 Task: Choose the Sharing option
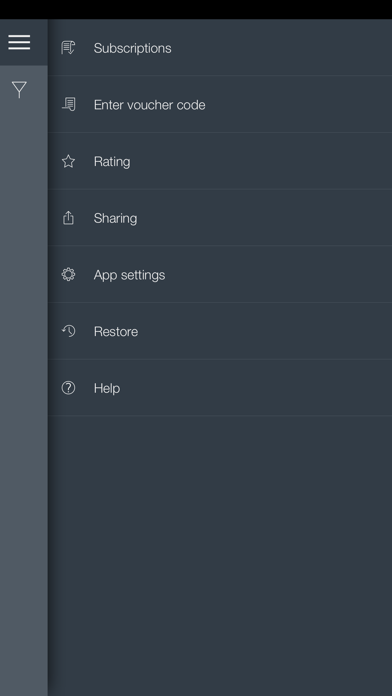point(220,218)
